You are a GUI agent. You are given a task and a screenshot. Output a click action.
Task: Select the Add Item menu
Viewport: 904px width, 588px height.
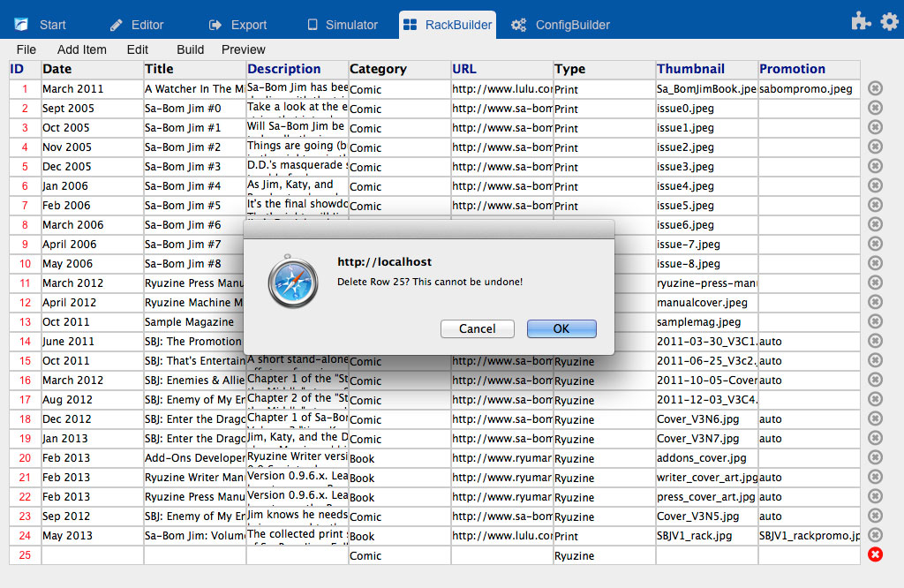coord(82,49)
